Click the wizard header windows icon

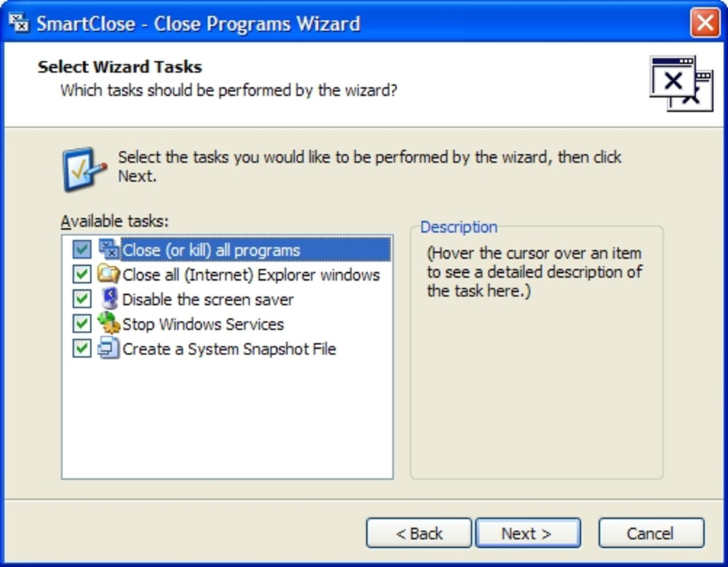point(681,83)
